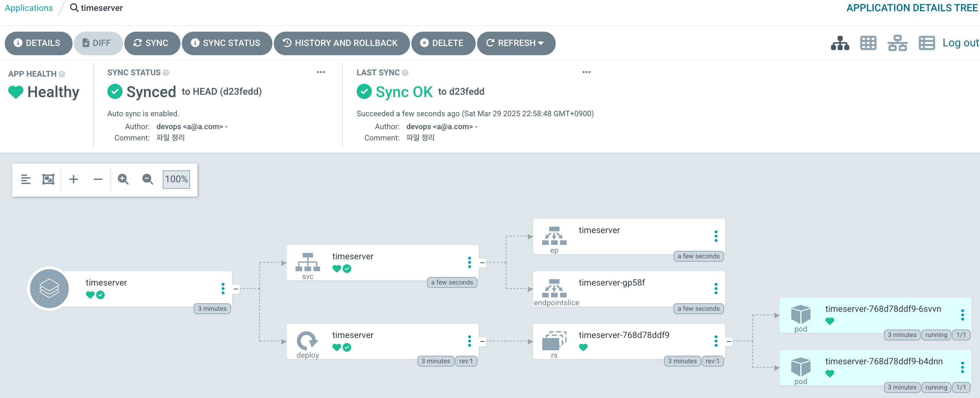Open the SYNC STATUS button
The width and height of the screenshot is (980, 398).
pyautogui.click(x=227, y=43)
